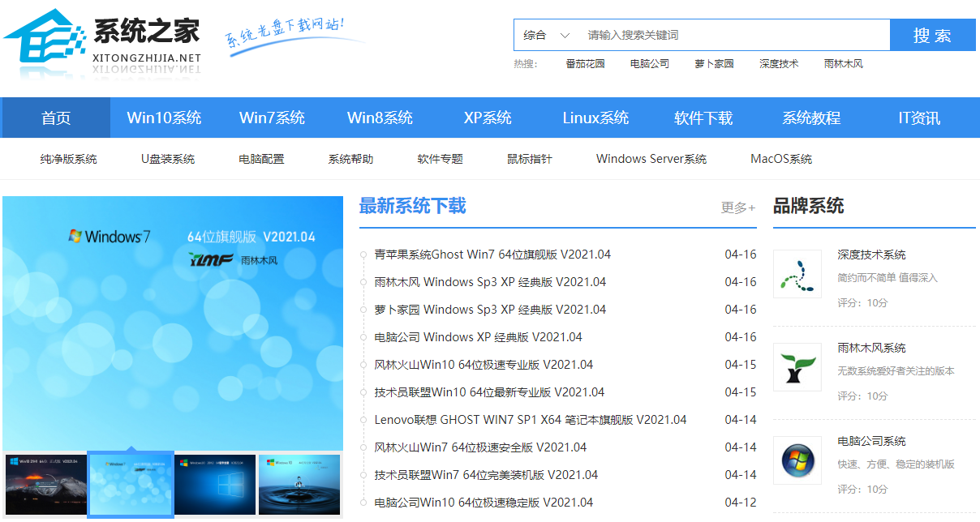Viewport: 980px width, 522px height.
Task: Select the 纯净版系统 sub-menu link
Action: point(68,159)
